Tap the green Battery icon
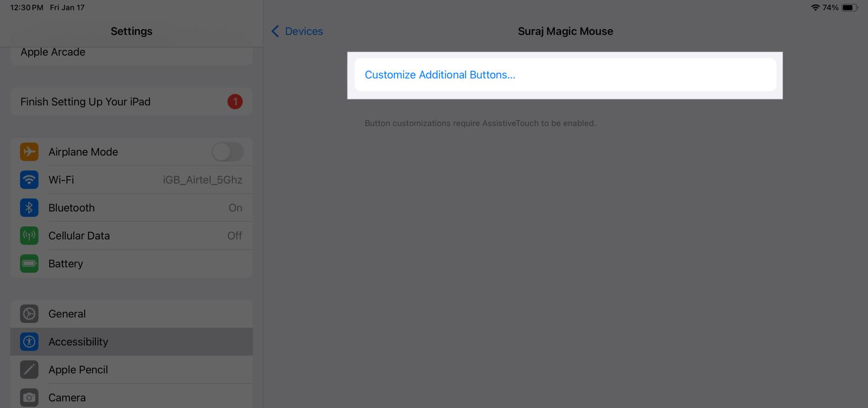 tap(29, 264)
